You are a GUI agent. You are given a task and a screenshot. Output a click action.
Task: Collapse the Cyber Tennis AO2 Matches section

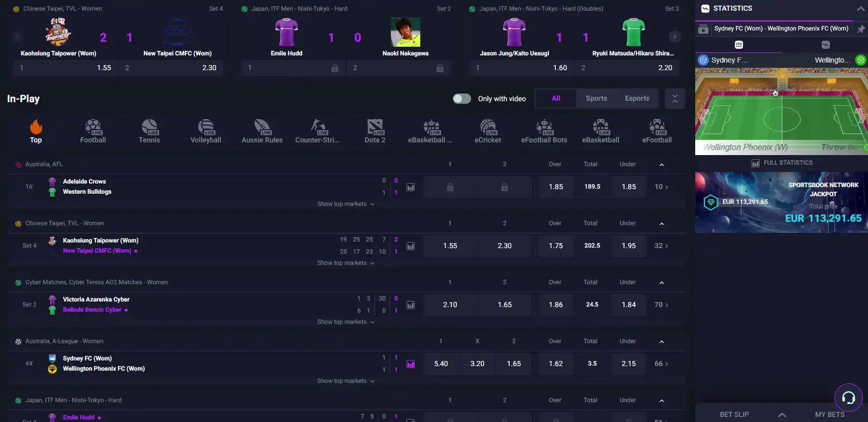click(662, 283)
